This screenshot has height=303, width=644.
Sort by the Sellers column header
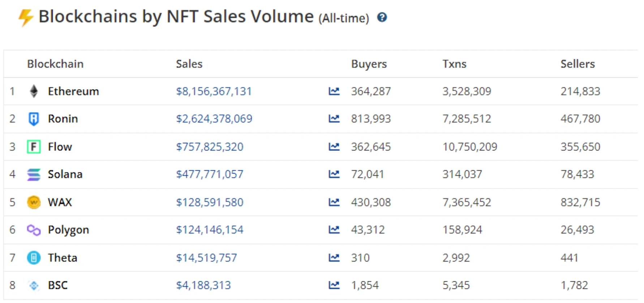point(578,64)
